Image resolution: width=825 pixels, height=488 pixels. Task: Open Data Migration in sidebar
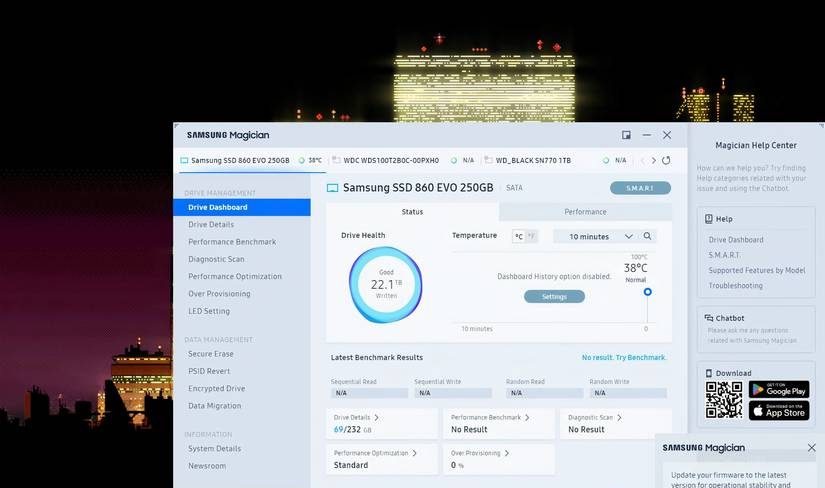pyautogui.click(x=215, y=406)
